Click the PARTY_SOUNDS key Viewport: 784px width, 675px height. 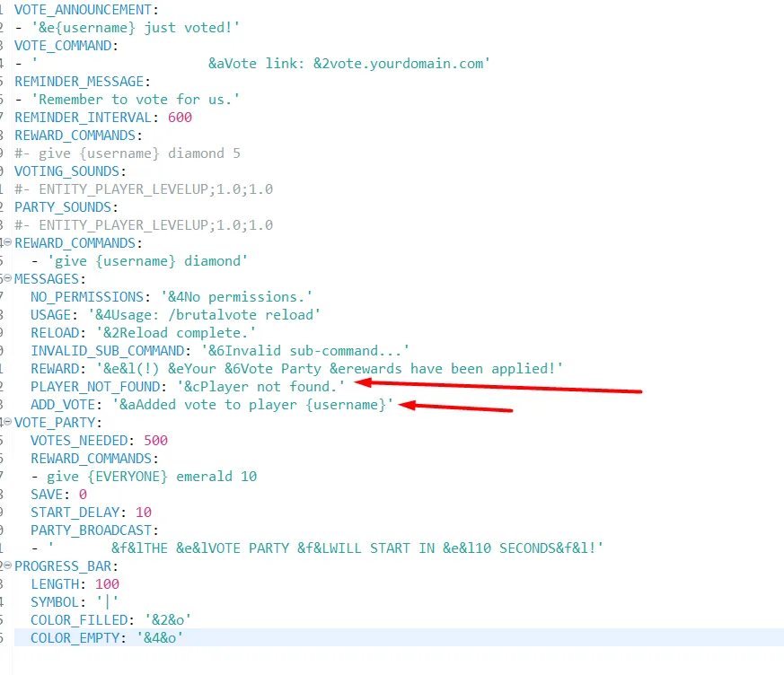click(63, 208)
